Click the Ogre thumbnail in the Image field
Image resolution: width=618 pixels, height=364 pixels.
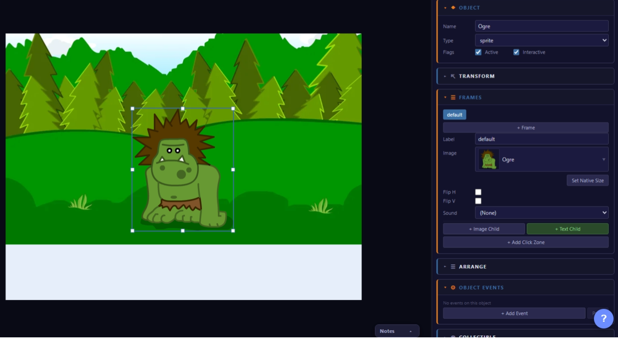point(488,159)
